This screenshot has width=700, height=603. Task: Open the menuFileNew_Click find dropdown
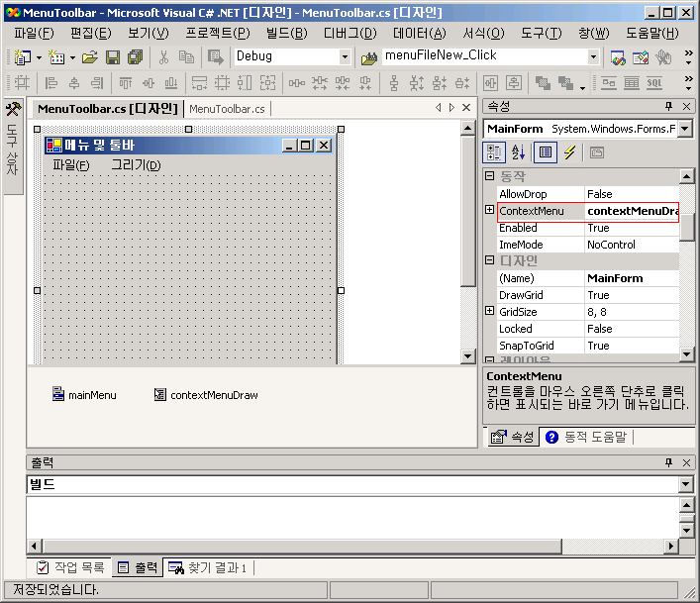(593, 56)
